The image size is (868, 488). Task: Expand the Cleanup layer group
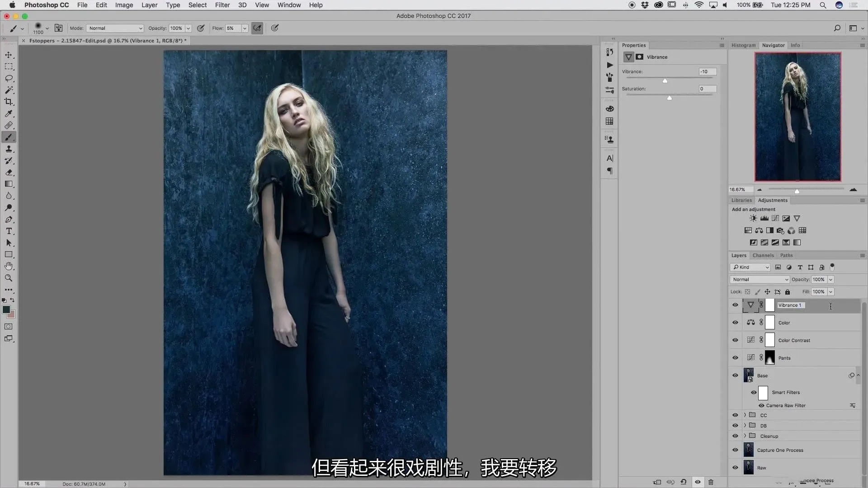[x=745, y=436]
